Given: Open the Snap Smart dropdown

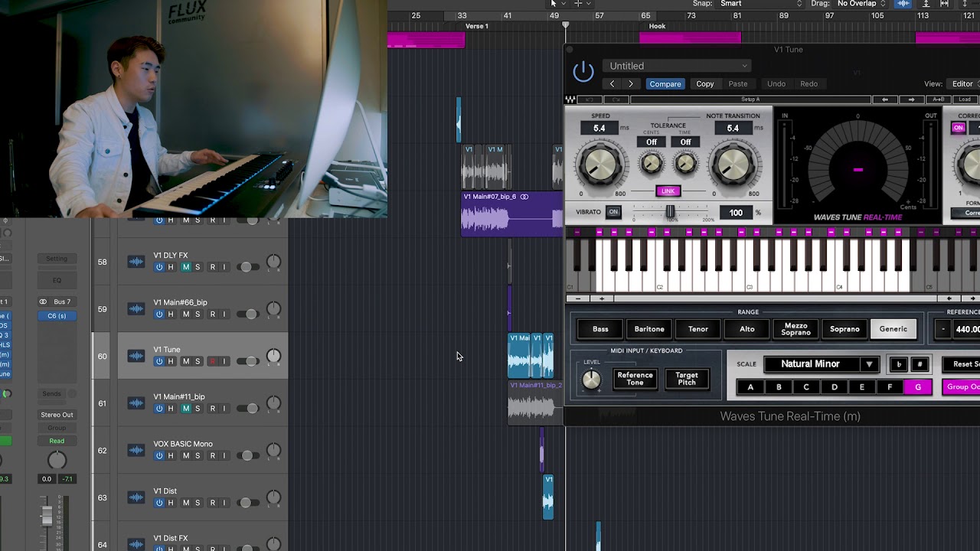Looking at the screenshot, I should tap(759, 4).
